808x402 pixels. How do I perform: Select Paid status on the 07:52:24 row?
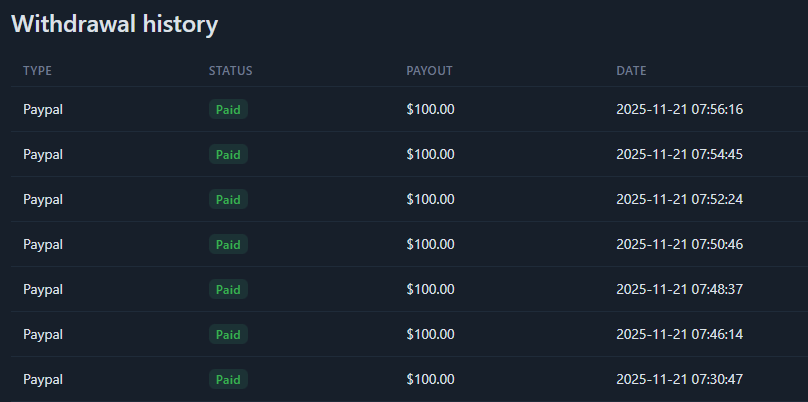tap(228, 199)
